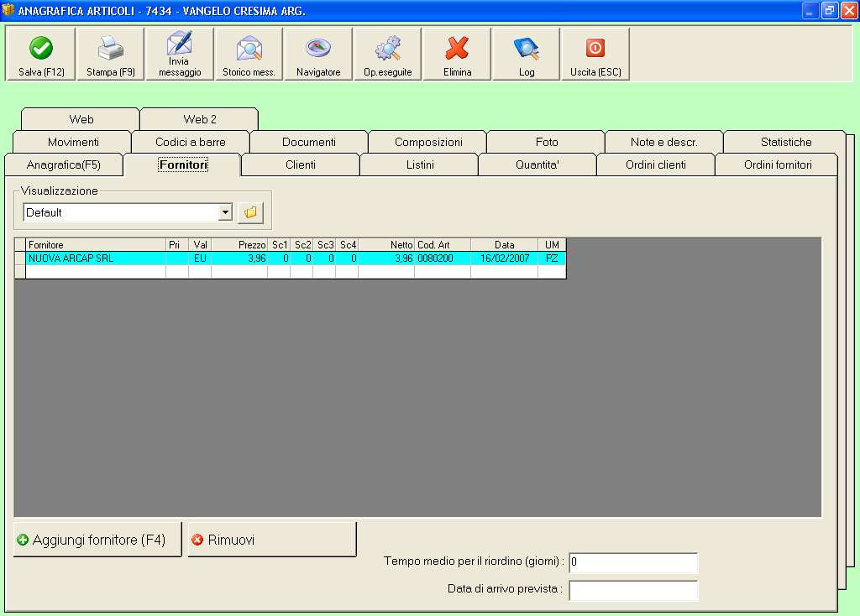Screen dimensions: 860x616
Task: Open Storico mess. toolbar icon
Action: (249, 48)
